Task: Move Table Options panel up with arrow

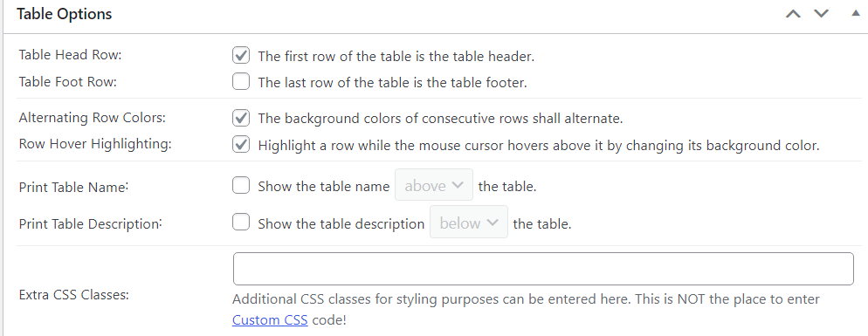Action: pos(793,14)
